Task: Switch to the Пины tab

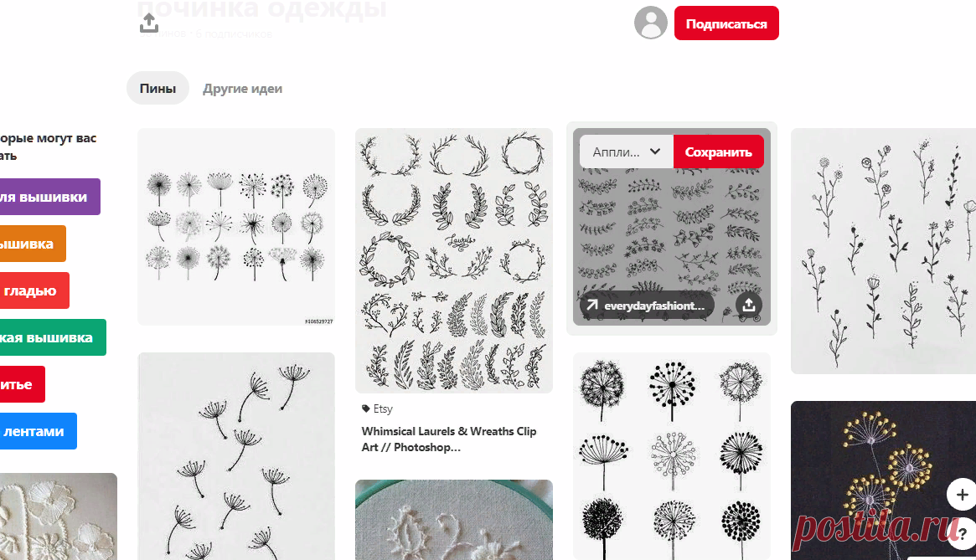Action: click(158, 89)
